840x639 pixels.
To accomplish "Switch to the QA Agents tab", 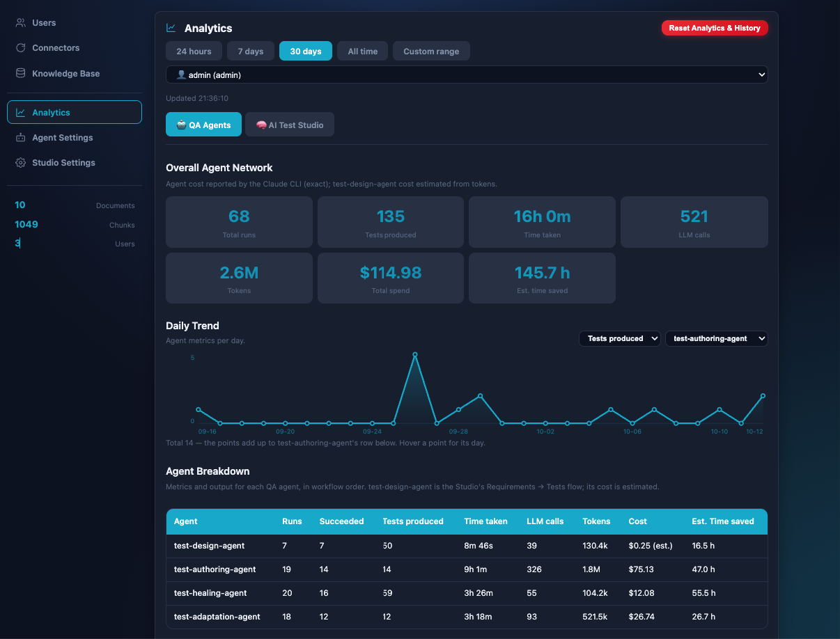I will 203,125.
